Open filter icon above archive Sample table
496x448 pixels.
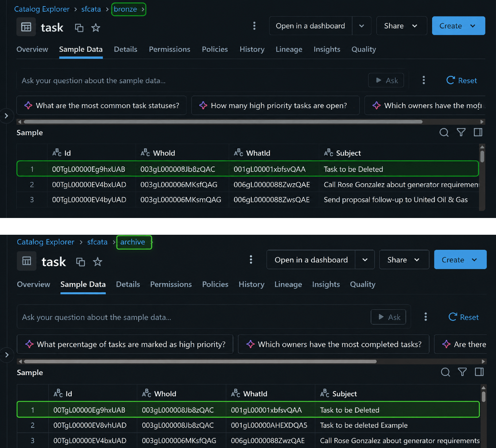462,372
